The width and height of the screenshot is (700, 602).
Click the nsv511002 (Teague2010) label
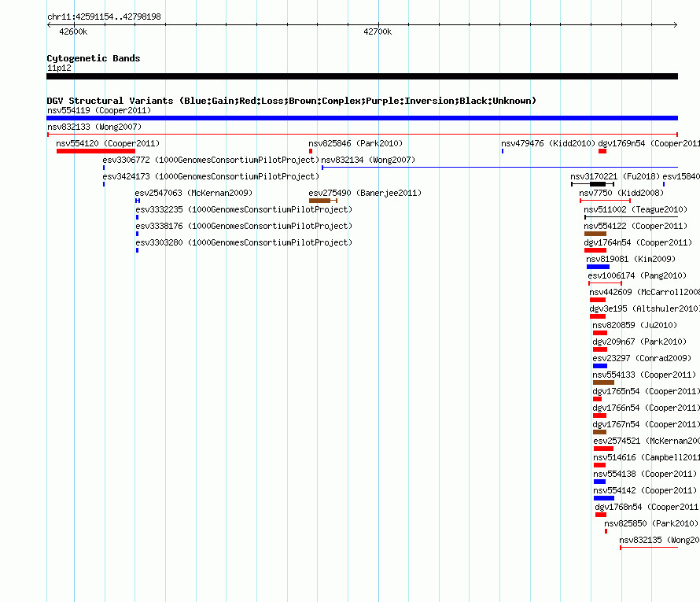point(636,209)
